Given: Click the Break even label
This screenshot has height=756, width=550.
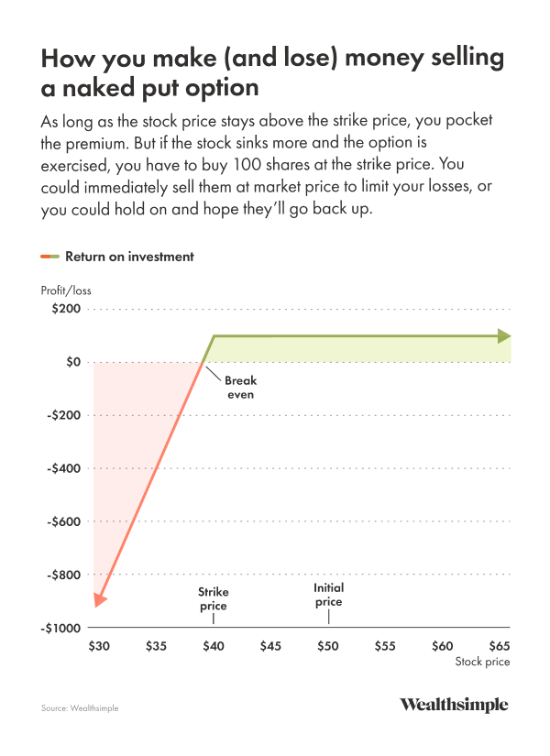Looking at the screenshot, I should click(239, 388).
